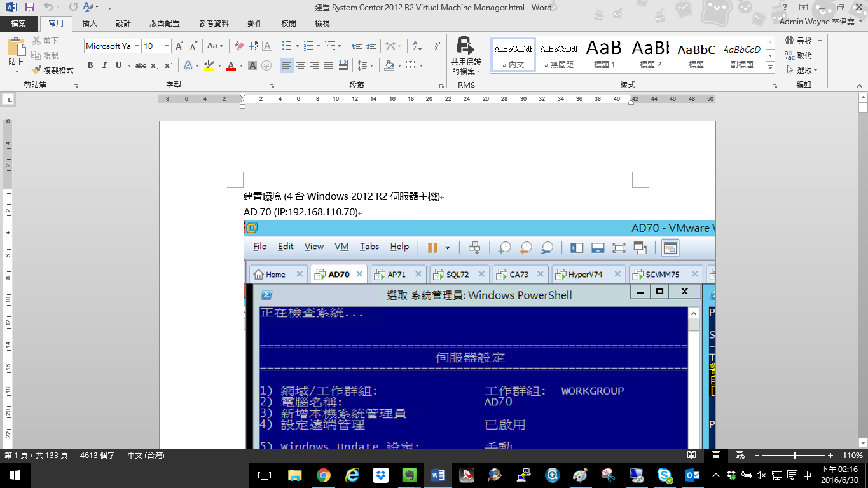Apply strikethrough formatting
The image size is (868, 488).
point(141,65)
